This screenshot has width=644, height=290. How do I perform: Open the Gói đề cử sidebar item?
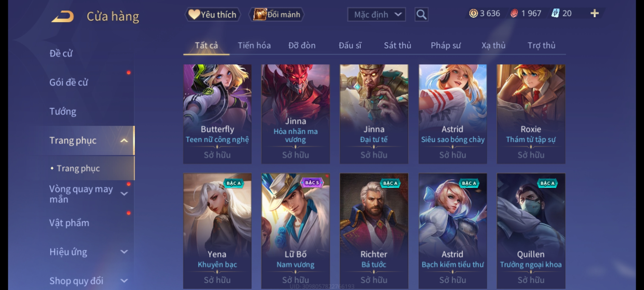[x=69, y=82]
